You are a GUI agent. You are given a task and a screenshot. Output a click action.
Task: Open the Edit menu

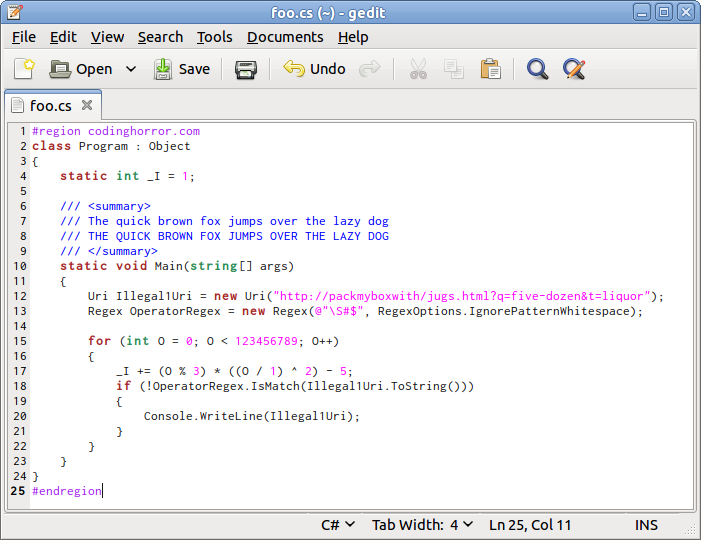click(x=63, y=37)
